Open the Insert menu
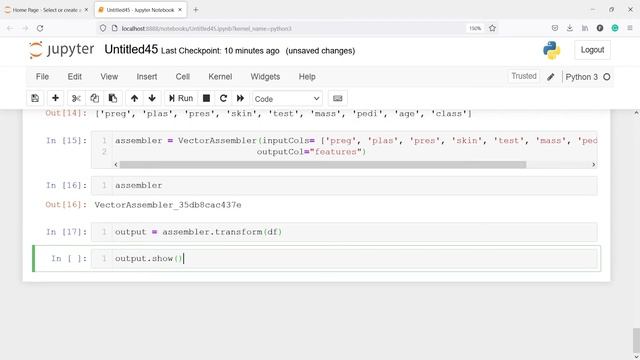Screen dimensions: 640x360 (x=147, y=77)
